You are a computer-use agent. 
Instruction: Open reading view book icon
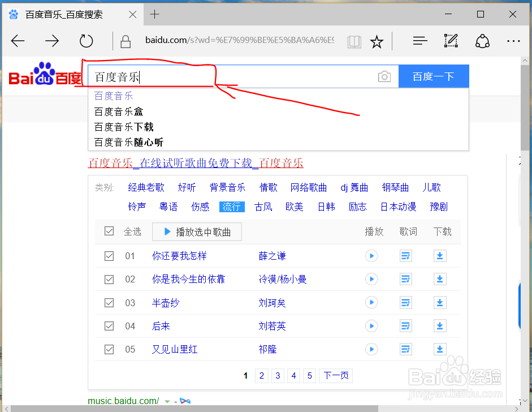click(354, 42)
